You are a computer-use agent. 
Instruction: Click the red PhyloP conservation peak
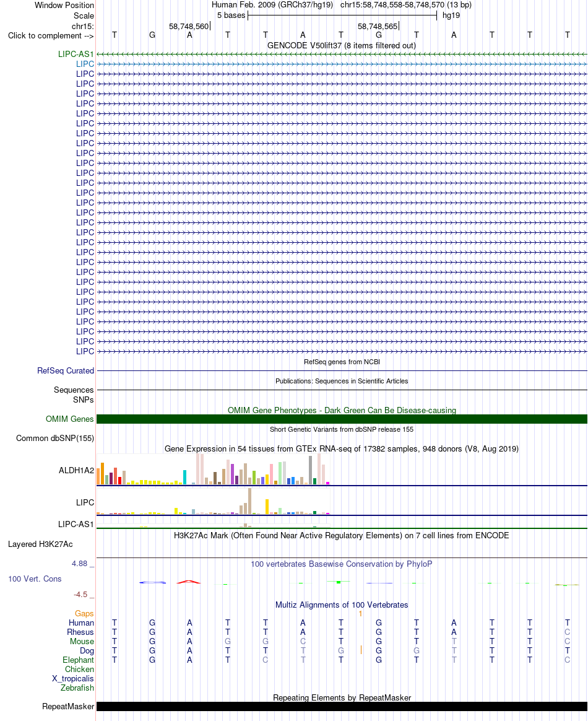click(189, 582)
